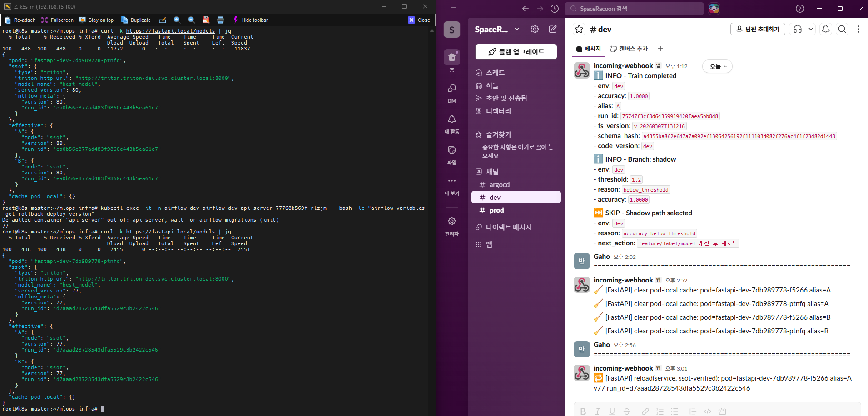
Task: Open in-channel search with the magnifier icon
Action: click(842, 29)
